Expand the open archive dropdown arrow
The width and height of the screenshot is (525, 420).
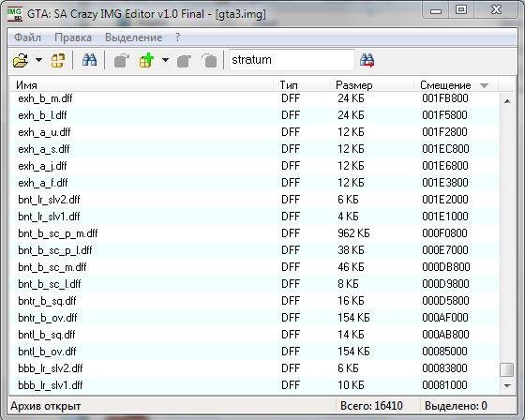pyautogui.click(x=38, y=60)
